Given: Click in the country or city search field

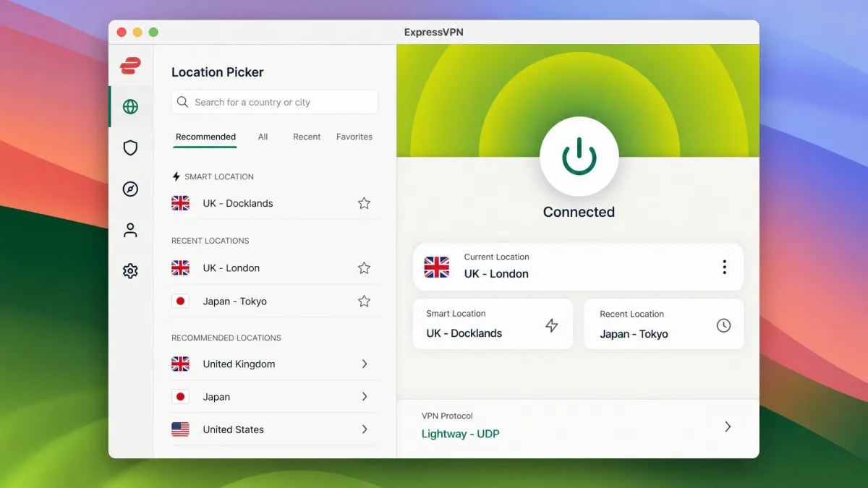Looking at the screenshot, I should click(x=275, y=102).
